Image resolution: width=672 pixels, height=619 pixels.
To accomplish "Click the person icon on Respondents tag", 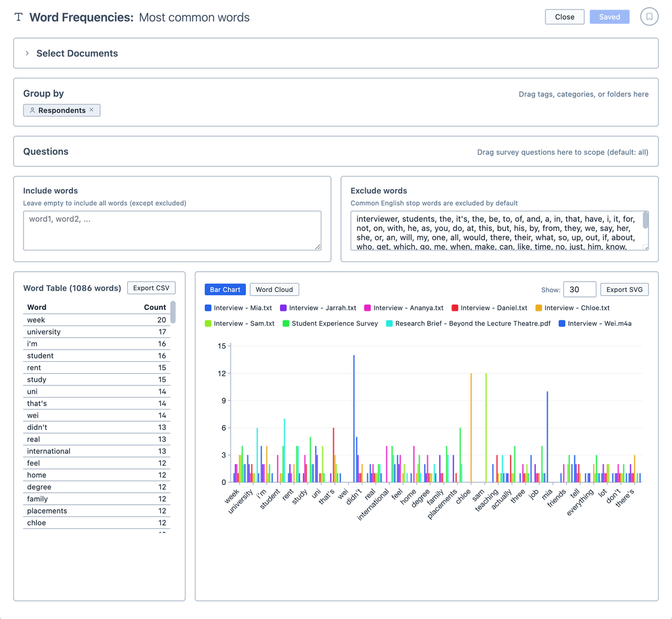I will click(32, 110).
